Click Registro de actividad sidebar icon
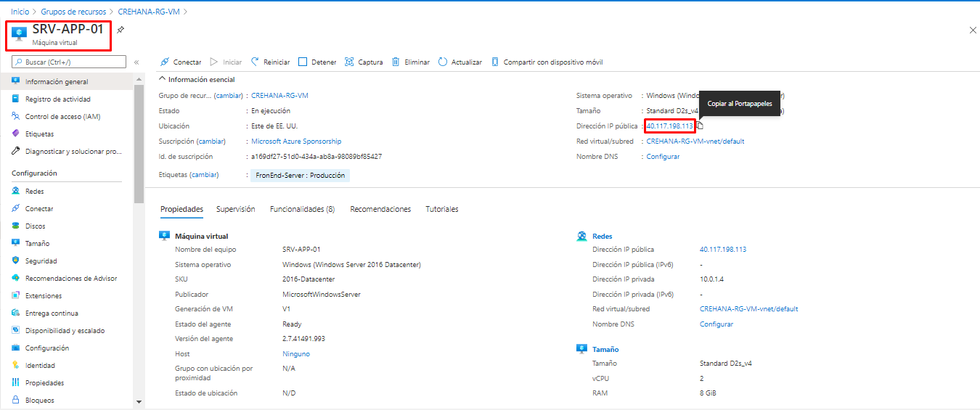The height and width of the screenshot is (410, 980). tap(16, 99)
